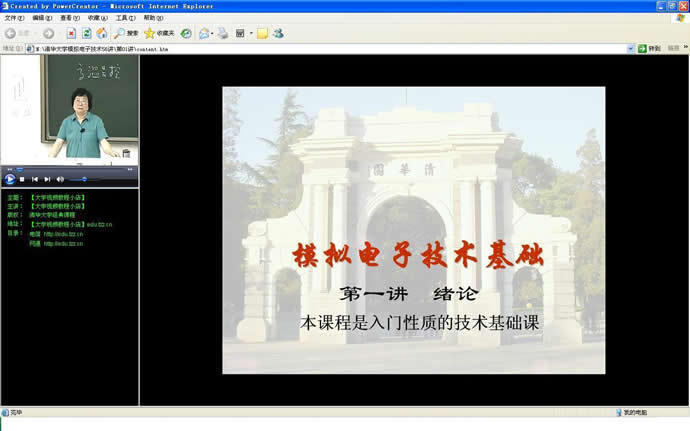Click the Forward navigation arrow button
This screenshot has width=690, height=431.
tap(48, 33)
